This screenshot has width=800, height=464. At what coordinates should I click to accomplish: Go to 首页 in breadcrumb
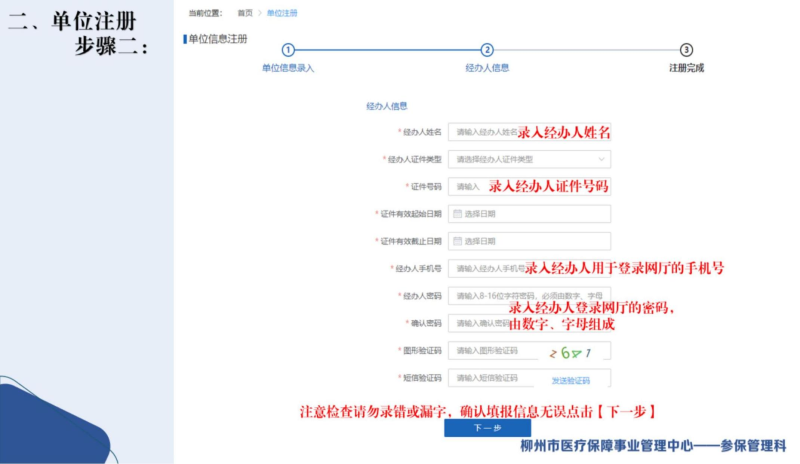pos(245,13)
